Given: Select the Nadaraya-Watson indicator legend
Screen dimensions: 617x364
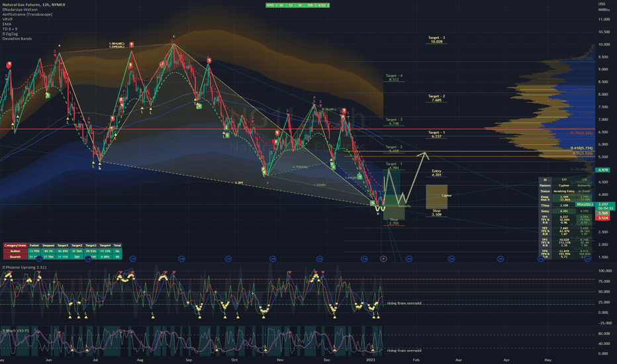Looking at the screenshot, I should tap(20, 9).
